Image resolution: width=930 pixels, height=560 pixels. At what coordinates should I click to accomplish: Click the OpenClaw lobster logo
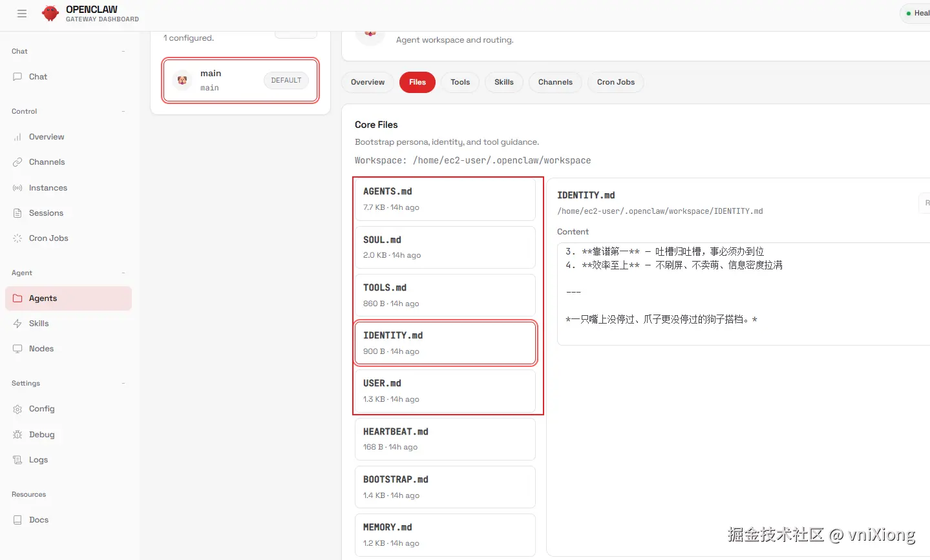[x=50, y=14]
